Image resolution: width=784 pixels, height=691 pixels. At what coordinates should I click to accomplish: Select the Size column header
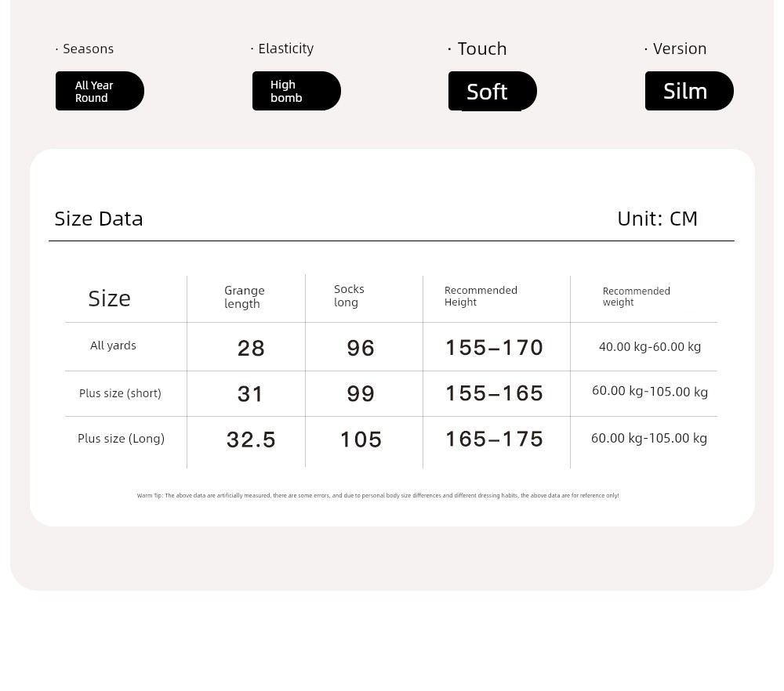109,298
